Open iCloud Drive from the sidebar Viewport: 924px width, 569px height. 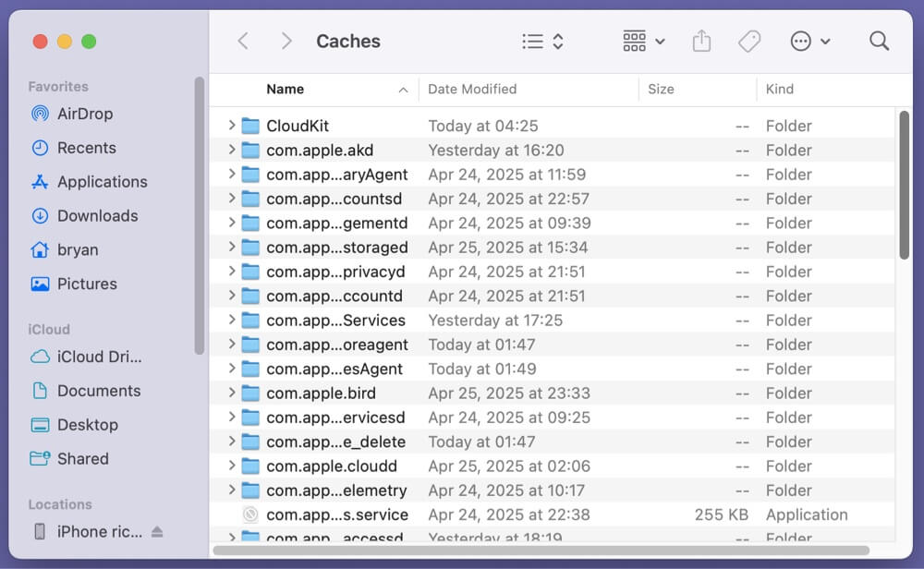pyautogui.click(x=92, y=357)
